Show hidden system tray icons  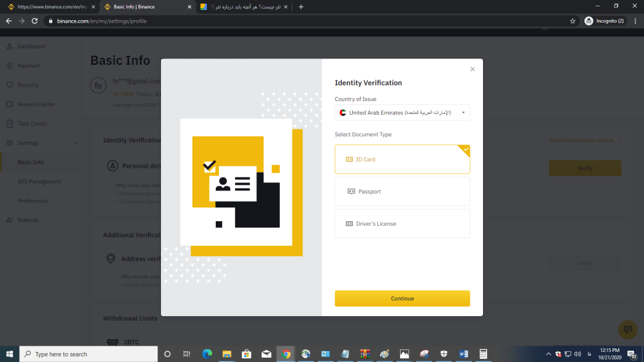548,354
